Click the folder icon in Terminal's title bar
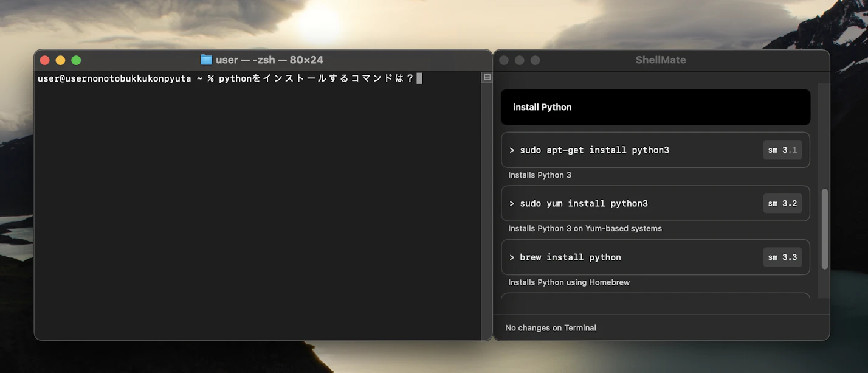868x373 pixels. (x=207, y=60)
